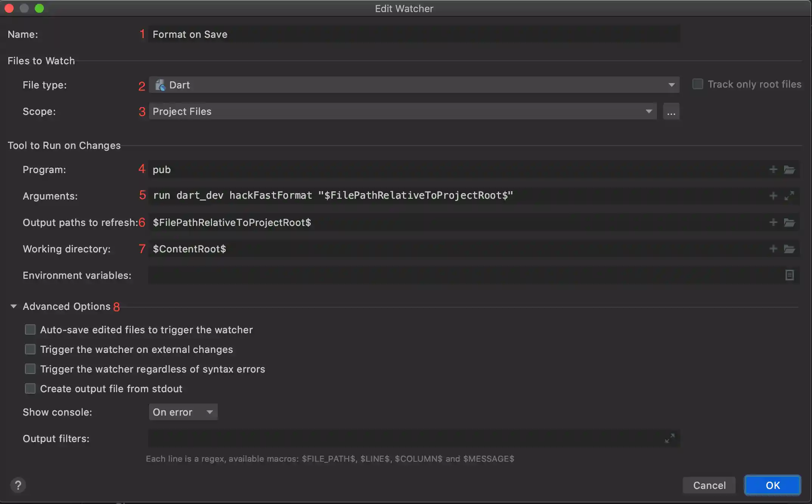812x504 pixels.
Task: Open help via the question mark icon
Action: click(18, 485)
